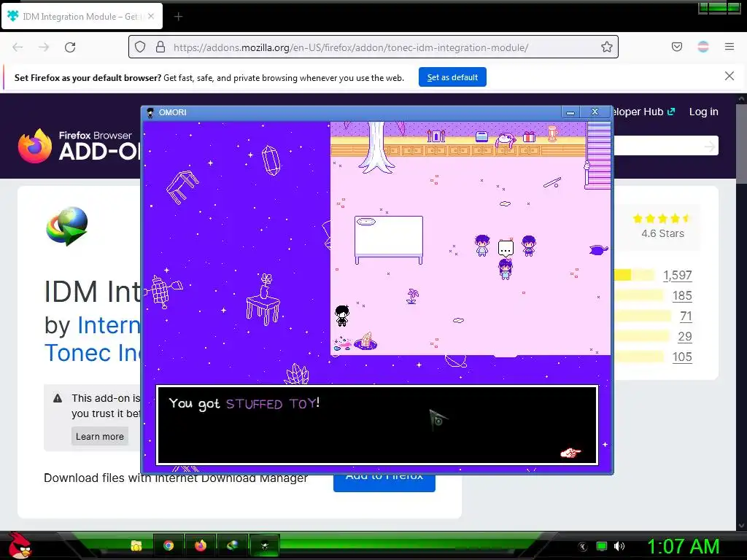Close the IDM Integration Module tab
Viewport: 747px width, 560px height.
point(150,16)
